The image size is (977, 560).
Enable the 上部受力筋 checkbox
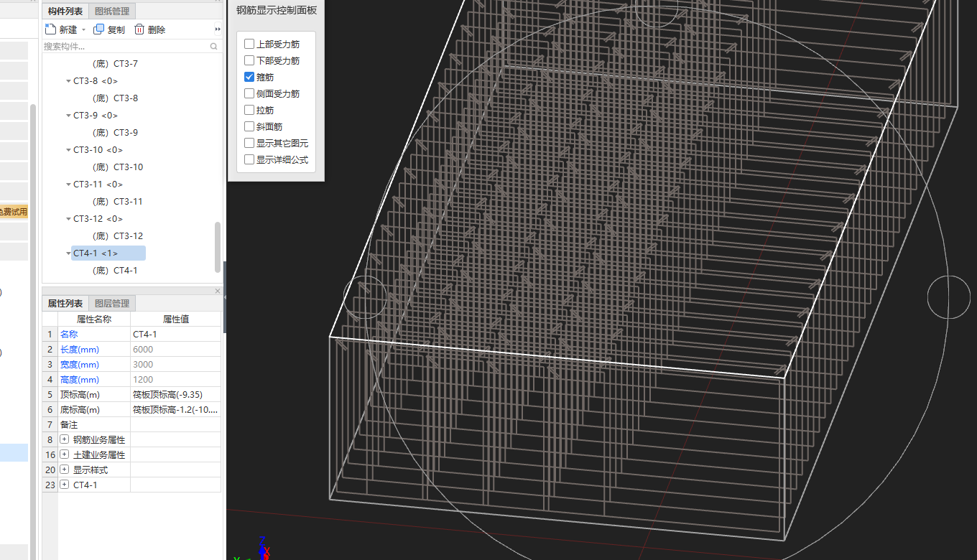(249, 45)
